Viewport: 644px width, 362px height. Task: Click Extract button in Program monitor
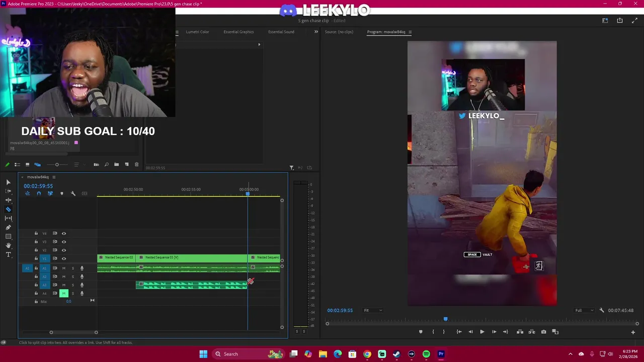click(532, 332)
